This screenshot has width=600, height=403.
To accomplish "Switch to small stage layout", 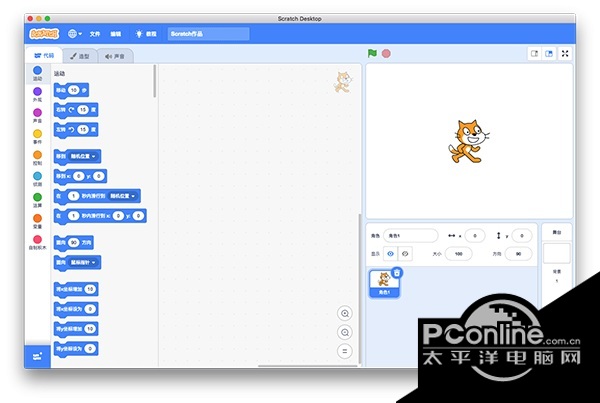I will click(535, 54).
